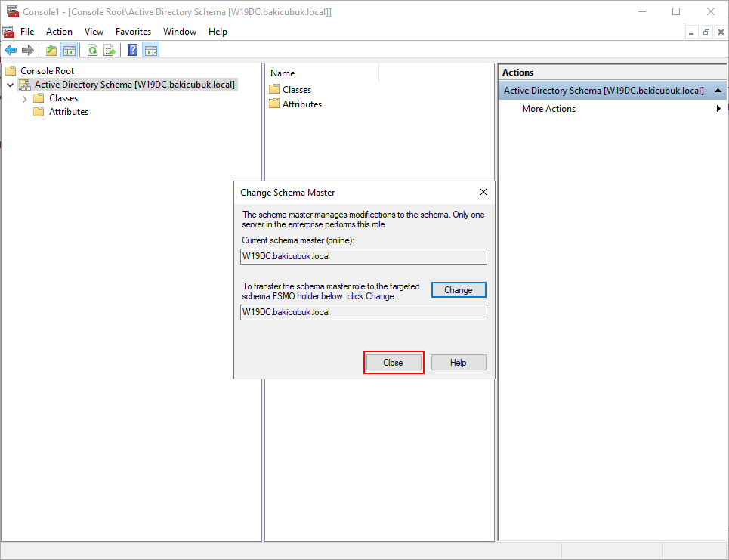Close the inner MDI console window
729x560 pixels.
[x=721, y=32]
